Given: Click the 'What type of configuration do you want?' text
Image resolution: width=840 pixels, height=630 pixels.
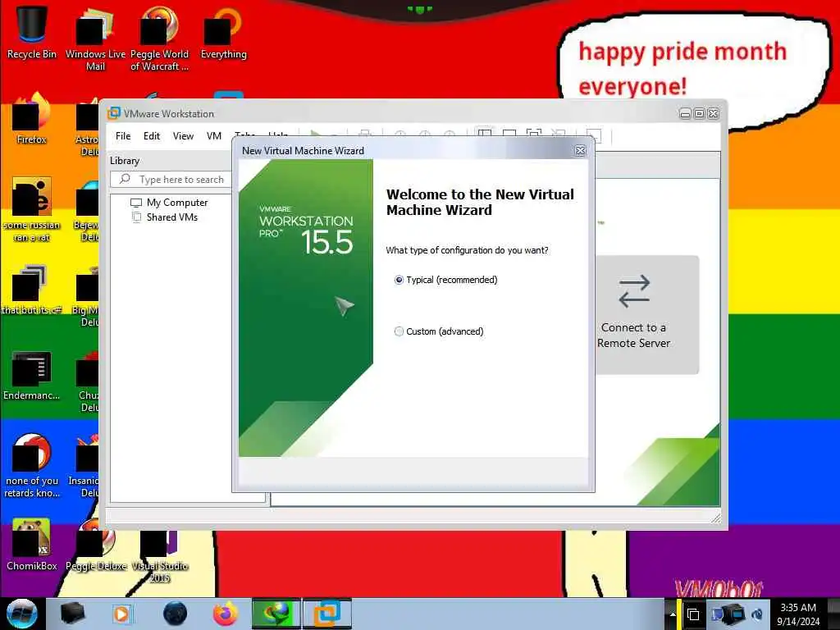Looking at the screenshot, I should (x=467, y=250).
